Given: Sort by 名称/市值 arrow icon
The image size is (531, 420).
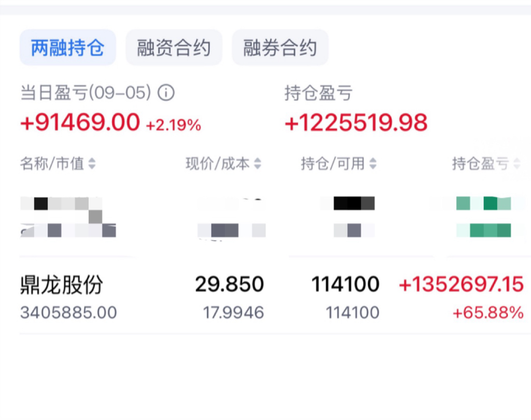Looking at the screenshot, I should (92, 164).
